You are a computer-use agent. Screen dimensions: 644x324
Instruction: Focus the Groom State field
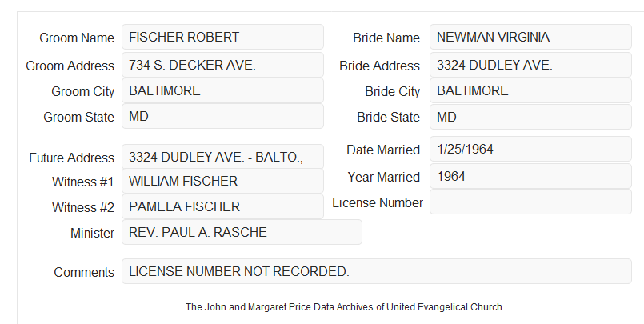point(222,116)
